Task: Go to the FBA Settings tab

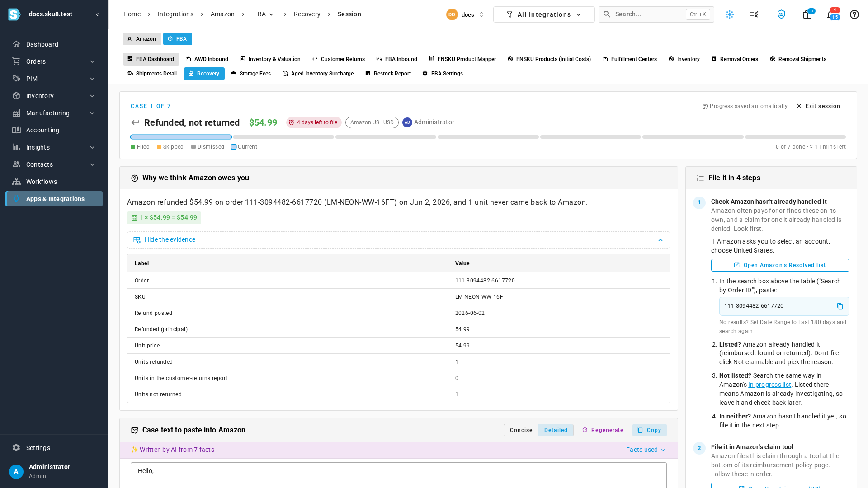Action: (x=443, y=74)
